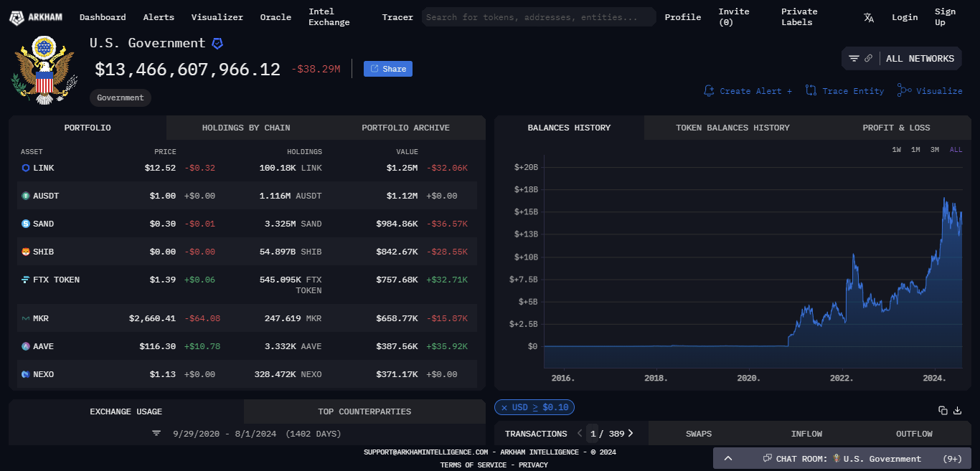Select the Top Counterparties tab
The width and height of the screenshot is (980, 471).
click(x=364, y=411)
